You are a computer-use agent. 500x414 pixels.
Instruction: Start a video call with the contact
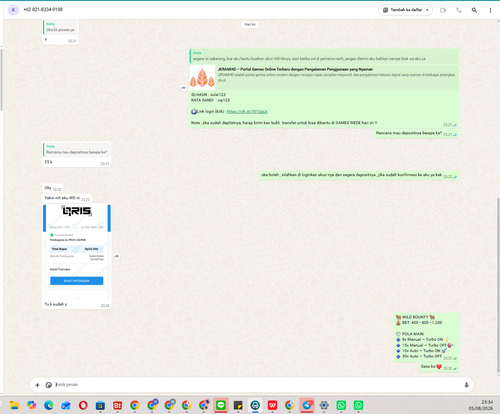tap(443, 10)
